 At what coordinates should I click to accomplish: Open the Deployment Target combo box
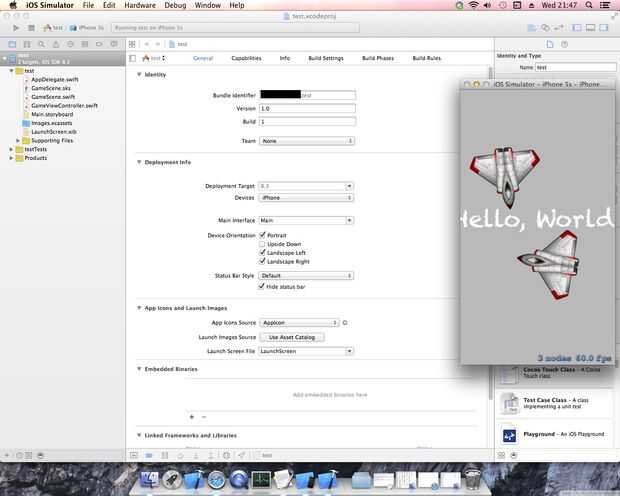click(x=306, y=186)
